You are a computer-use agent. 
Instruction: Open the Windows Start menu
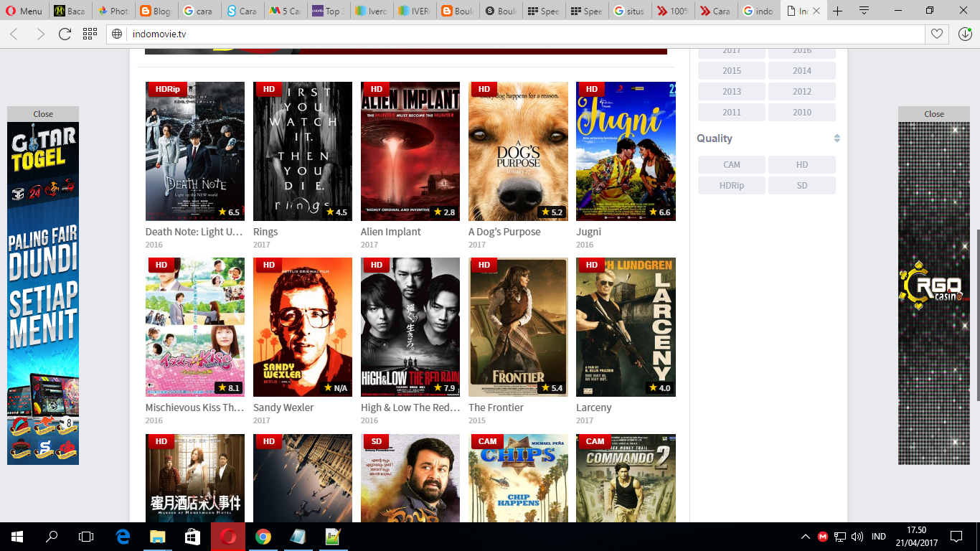point(17,536)
